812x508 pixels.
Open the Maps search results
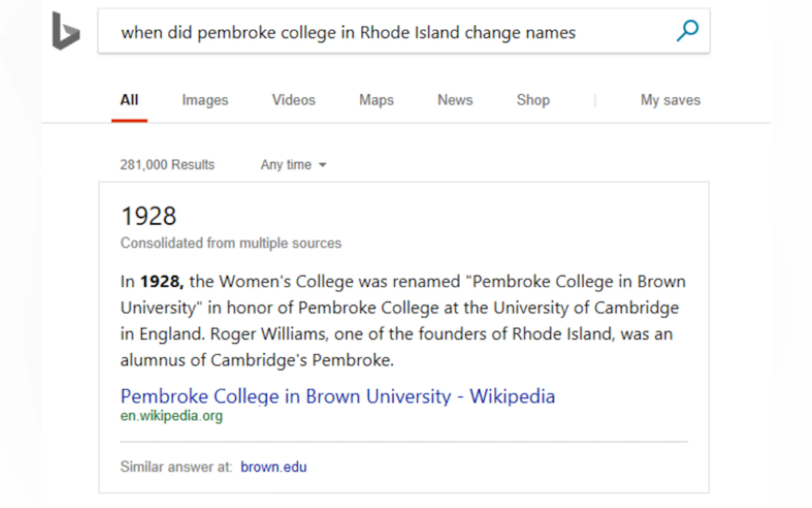point(376,100)
